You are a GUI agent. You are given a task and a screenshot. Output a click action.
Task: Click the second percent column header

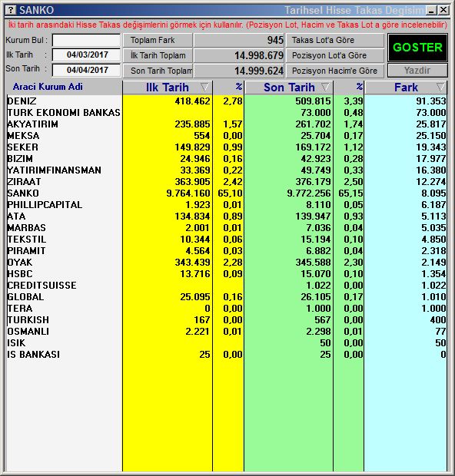tap(349, 88)
